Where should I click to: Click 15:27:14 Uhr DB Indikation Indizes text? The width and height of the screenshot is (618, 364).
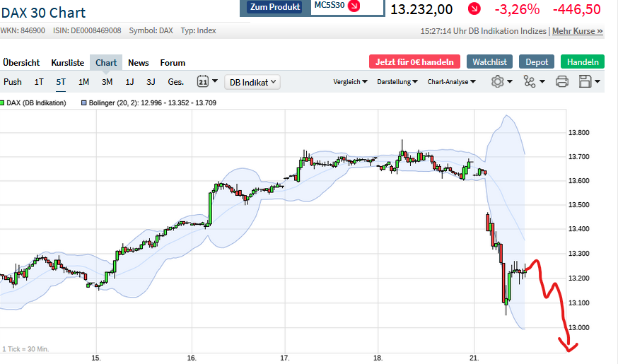[483, 31]
